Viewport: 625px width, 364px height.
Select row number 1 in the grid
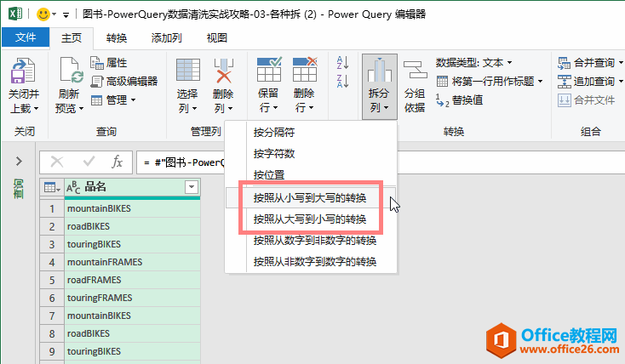(52, 208)
